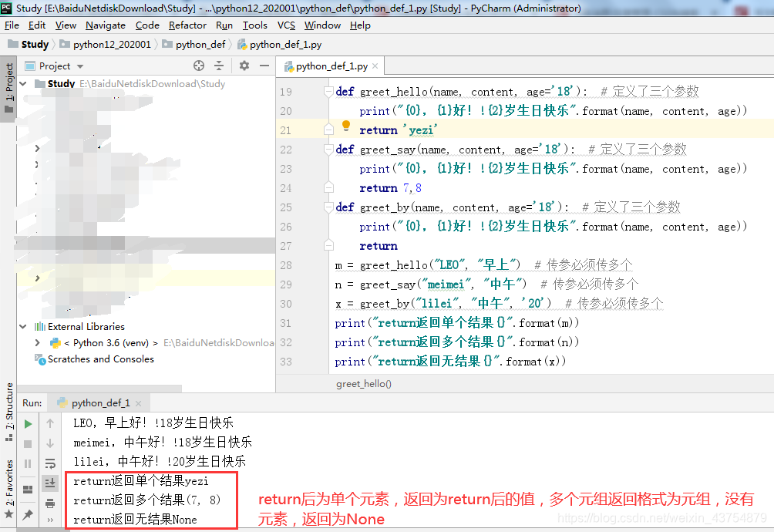Viewport: 774px width, 532px height.
Task: Click the Python 3.6 (venv) library icon
Action: 56,343
